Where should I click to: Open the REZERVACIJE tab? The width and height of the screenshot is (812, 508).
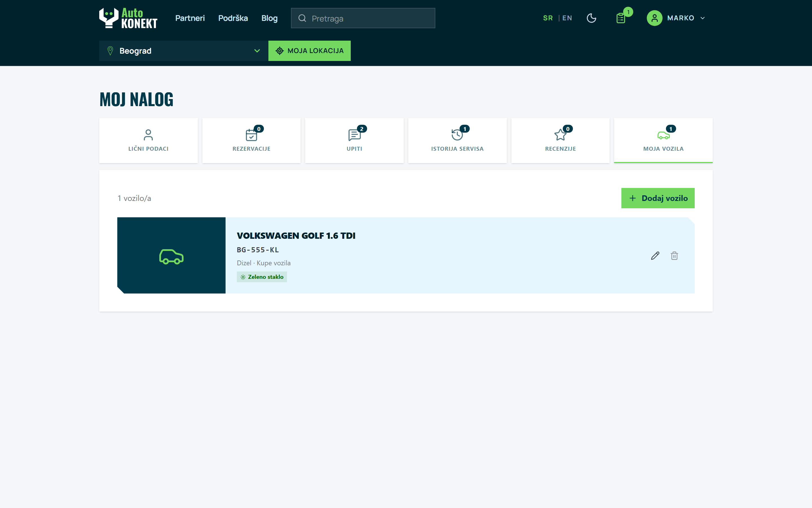251,141
